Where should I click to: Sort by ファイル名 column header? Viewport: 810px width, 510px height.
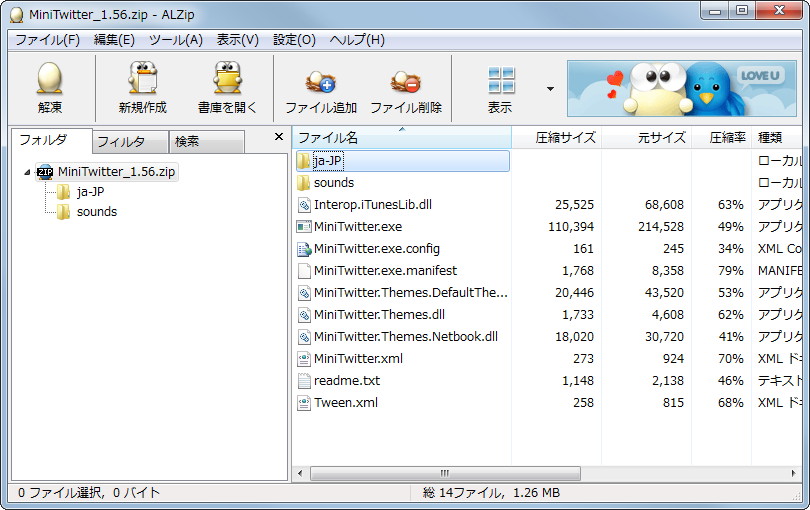point(402,137)
